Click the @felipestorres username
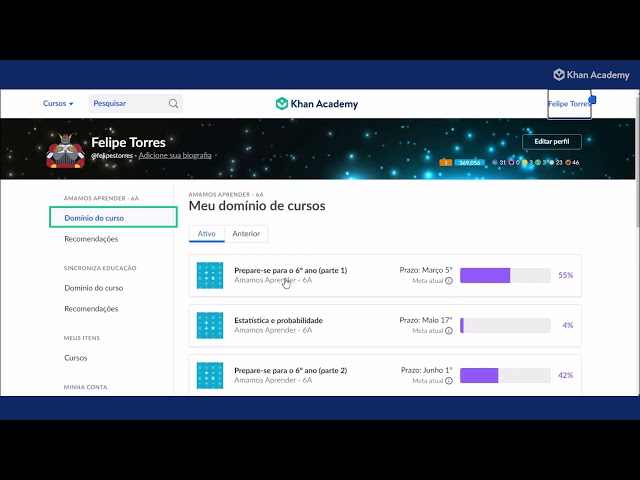This screenshot has height=480, width=640. click(x=112, y=156)
